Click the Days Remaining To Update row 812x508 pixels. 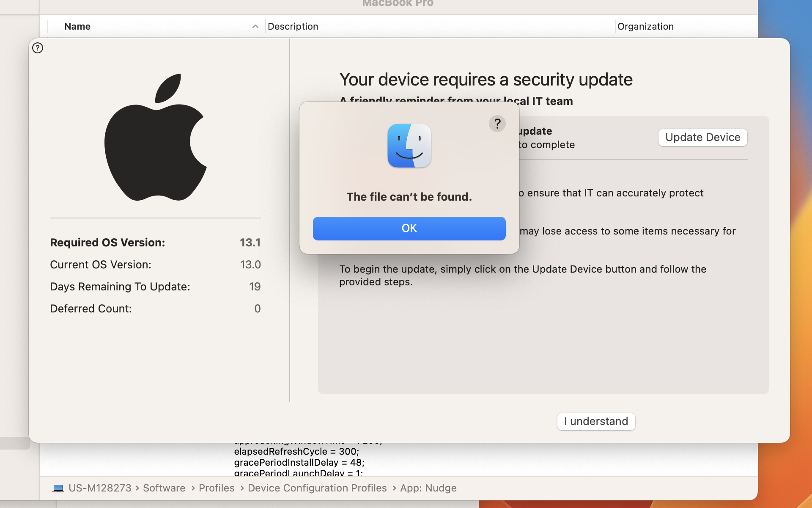click(x=120, y=287)
